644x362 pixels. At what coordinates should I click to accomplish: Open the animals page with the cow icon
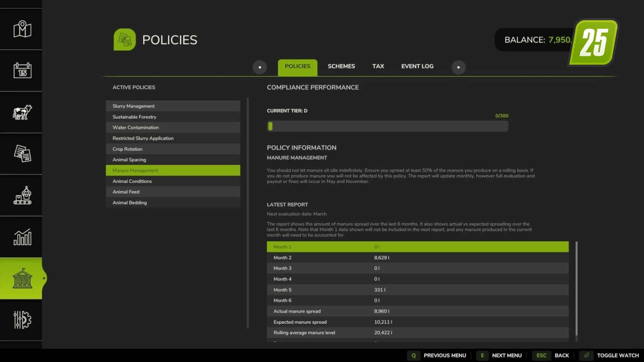pos(22,112)
